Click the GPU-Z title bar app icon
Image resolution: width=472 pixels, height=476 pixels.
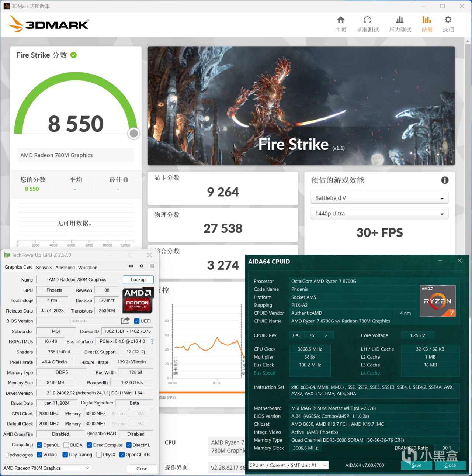7,255
